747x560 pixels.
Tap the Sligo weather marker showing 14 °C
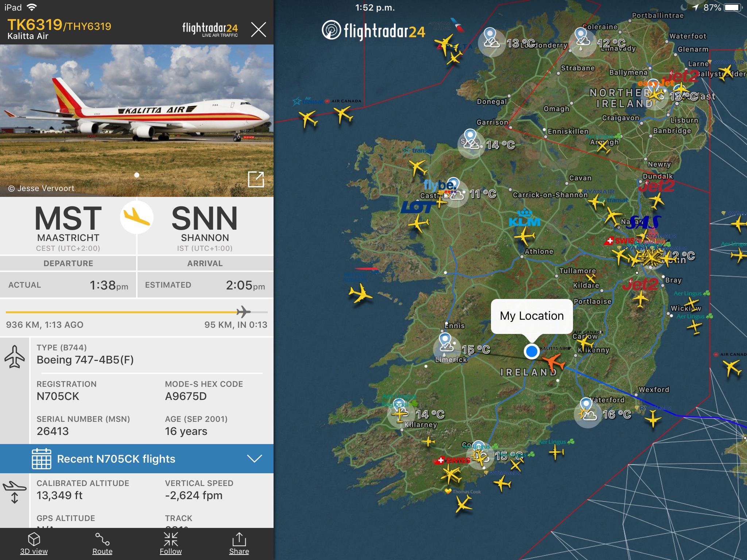pos(471,143)
